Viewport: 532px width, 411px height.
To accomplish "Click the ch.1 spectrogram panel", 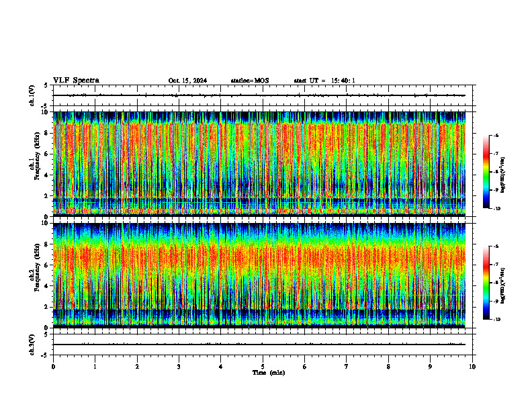I will tap(259, 164).
